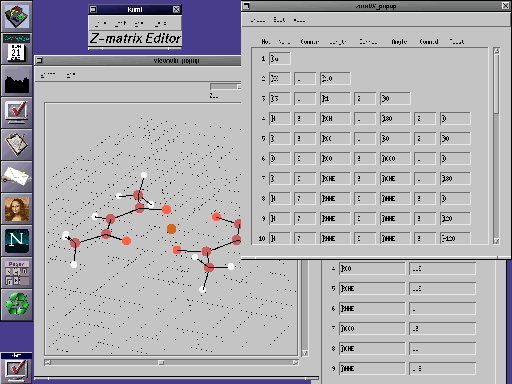Click the slider above the molecule view
512x384 pixels.
(x=225, y=87)
